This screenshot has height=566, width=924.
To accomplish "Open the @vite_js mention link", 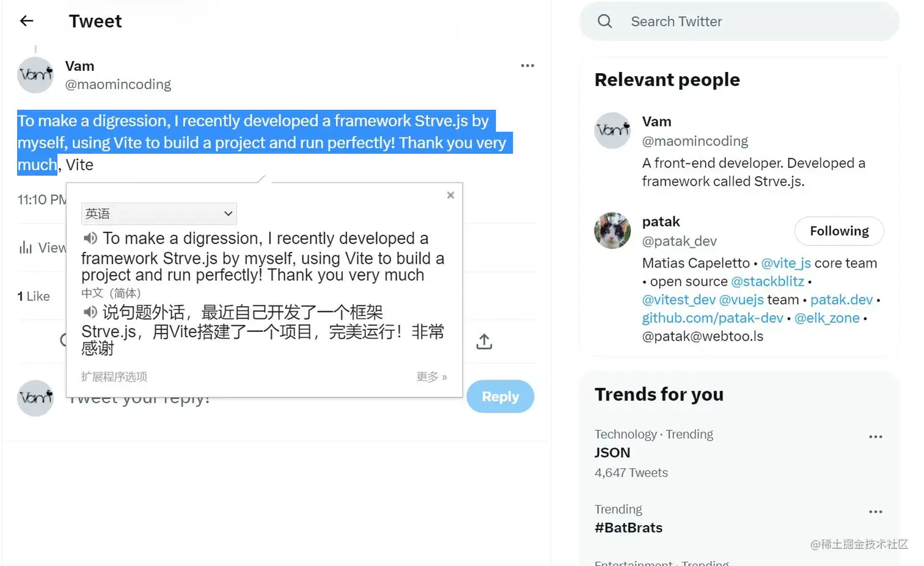I will (x=786, y=263).
